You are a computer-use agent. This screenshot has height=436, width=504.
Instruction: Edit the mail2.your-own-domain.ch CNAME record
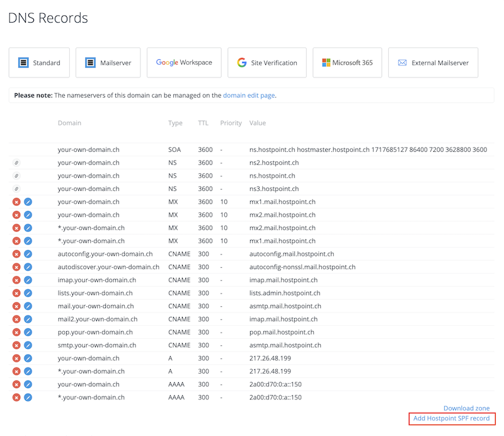[28, 319]
